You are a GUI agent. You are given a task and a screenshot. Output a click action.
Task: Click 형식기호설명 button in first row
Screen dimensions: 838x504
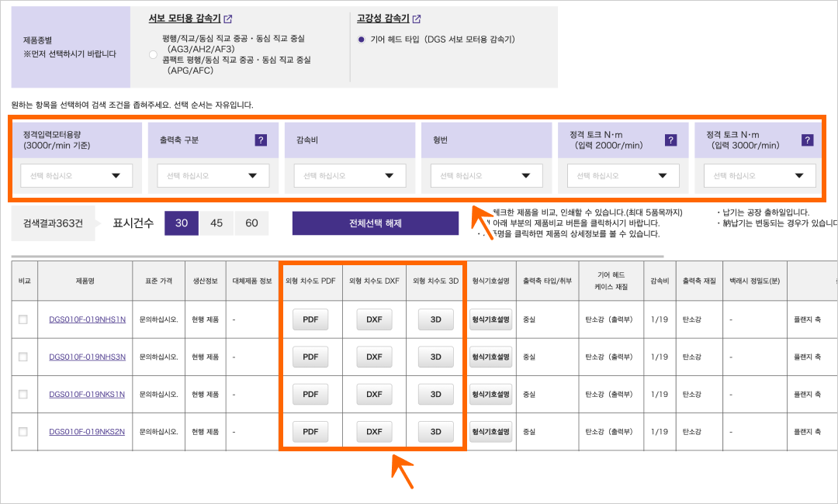(x=491, y=319)
